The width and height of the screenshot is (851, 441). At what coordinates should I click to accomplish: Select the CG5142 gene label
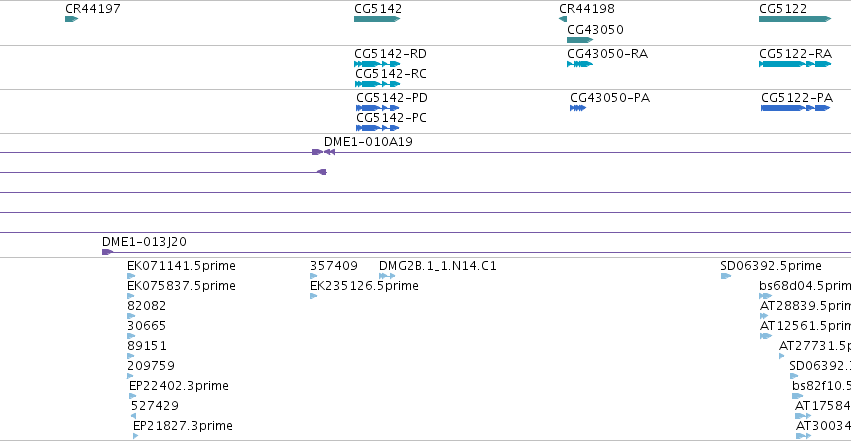378,9
